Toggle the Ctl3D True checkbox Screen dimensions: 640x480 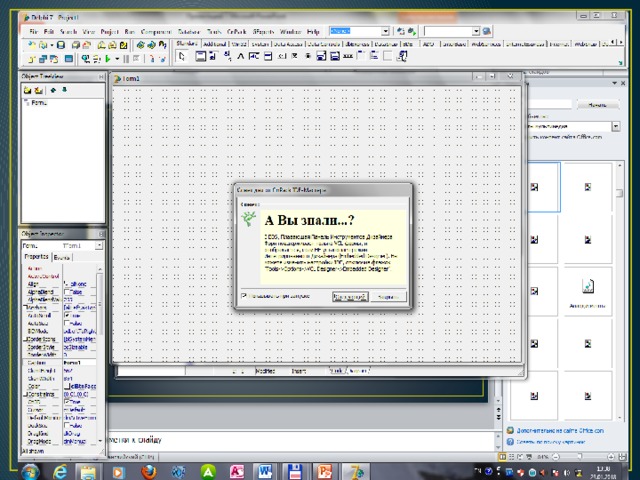67,402
